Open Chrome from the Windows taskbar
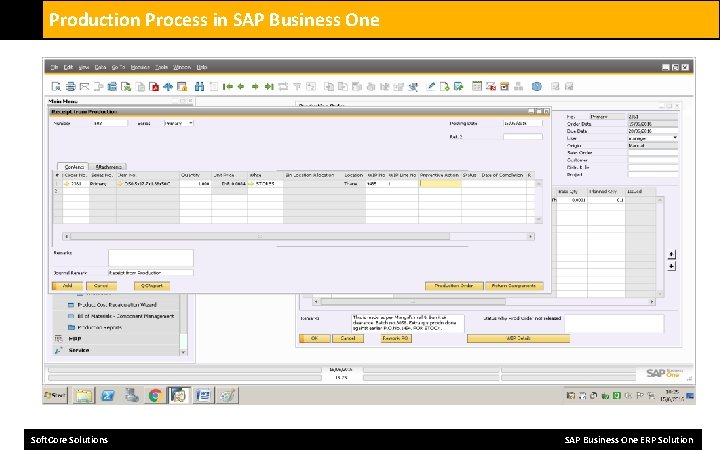720x450 pixels. (155, 395)
